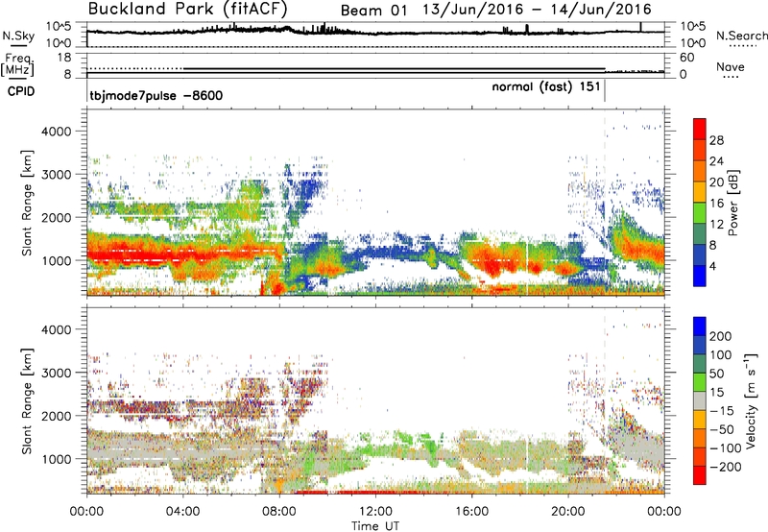Click the mode change marker line near 21:30 in CPID row

click(x=605, y=91)
